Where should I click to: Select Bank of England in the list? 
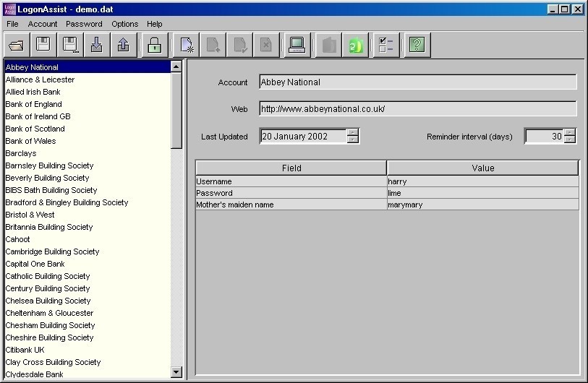(88, 104)
